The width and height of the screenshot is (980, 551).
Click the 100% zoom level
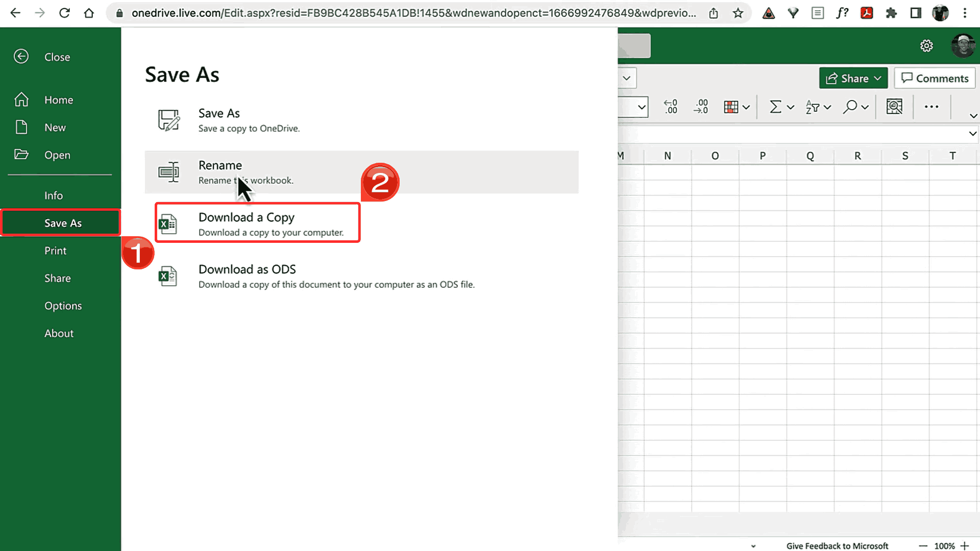click(944, 545)
